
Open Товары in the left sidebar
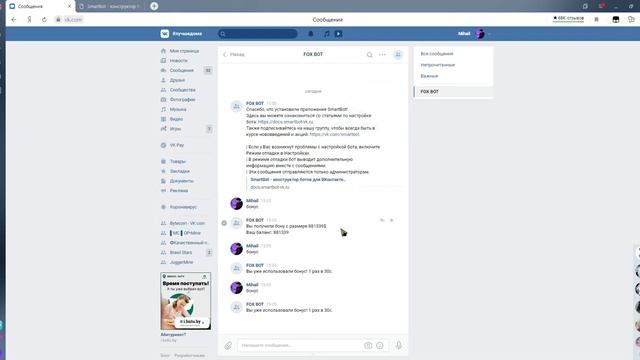coord(178,162)
